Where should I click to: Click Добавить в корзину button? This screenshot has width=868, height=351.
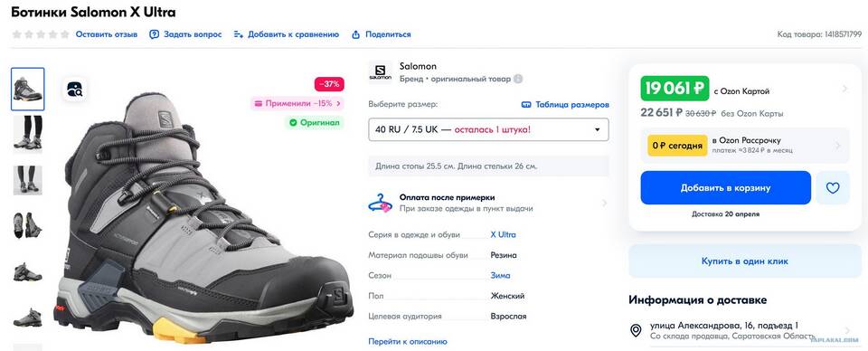(x=726, y=187)
